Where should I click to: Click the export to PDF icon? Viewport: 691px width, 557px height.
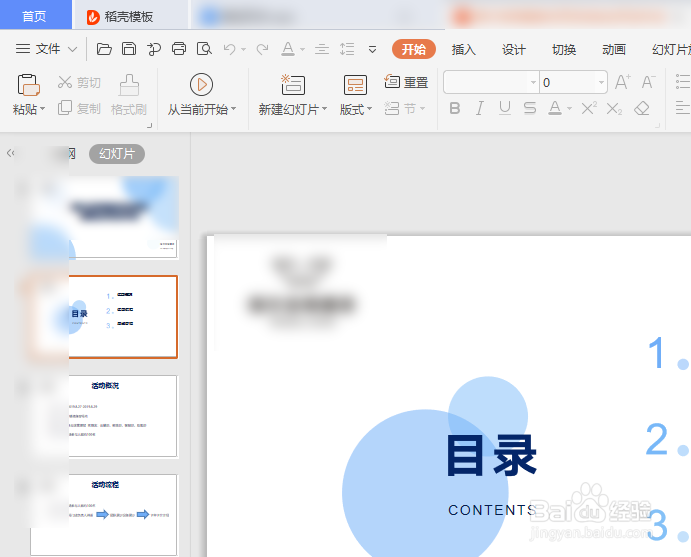click(x=154, y=49)
